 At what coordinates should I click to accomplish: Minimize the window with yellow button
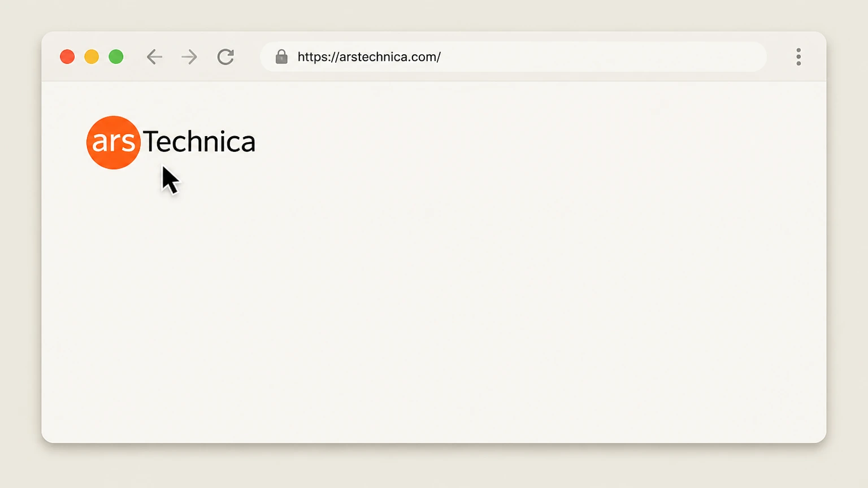(92, 56)
